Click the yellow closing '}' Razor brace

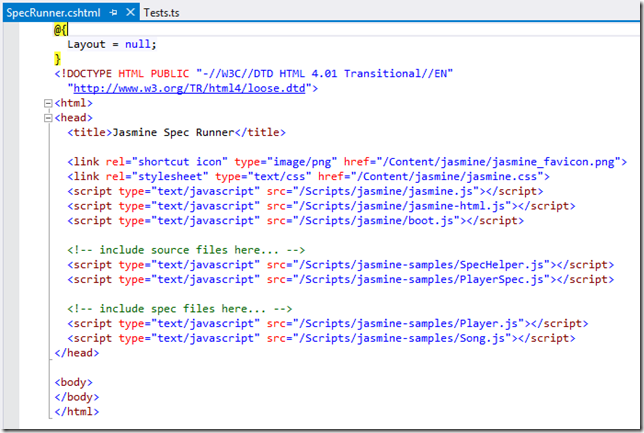tap(58, 59)
